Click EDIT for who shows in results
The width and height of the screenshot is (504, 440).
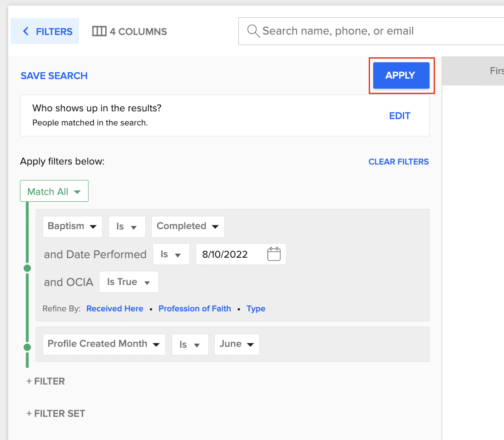point(400,116)
